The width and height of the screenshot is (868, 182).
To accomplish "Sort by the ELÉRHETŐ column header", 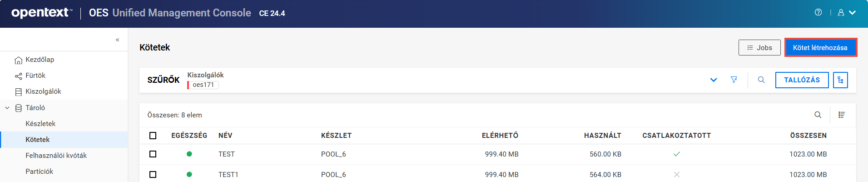I will 500,136.
